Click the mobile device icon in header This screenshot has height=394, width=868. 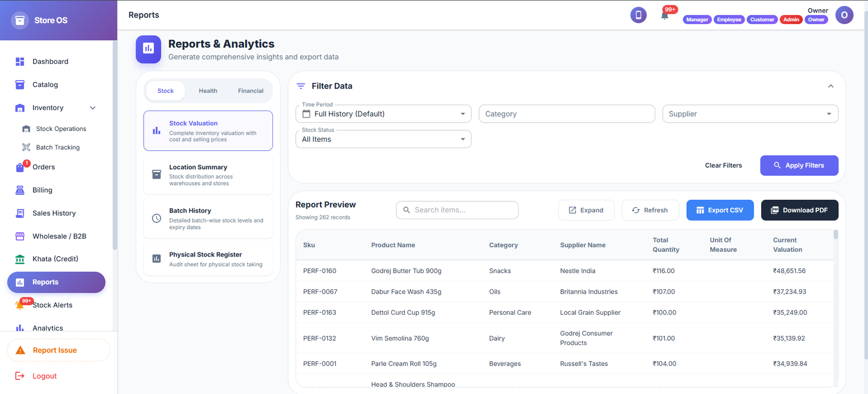pos(639,15)
